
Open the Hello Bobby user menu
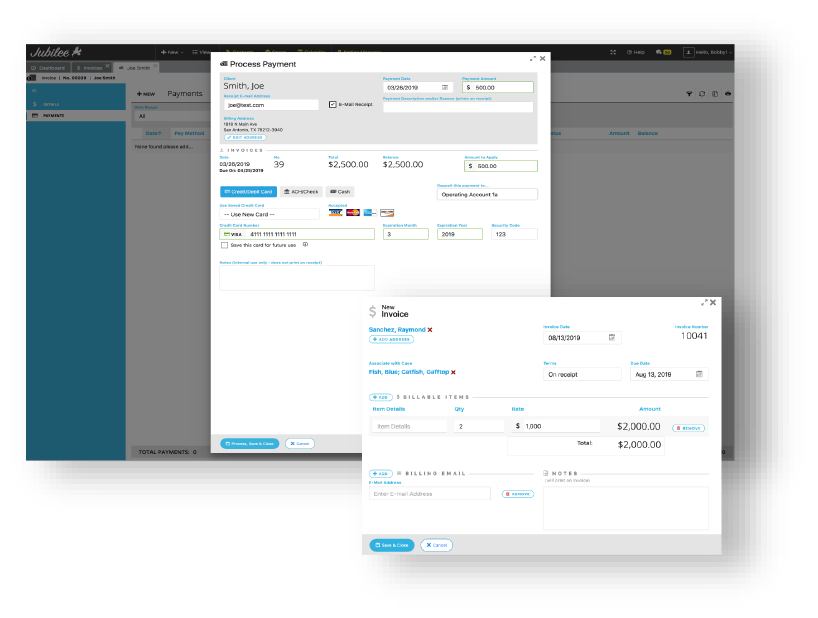pyautogui.click(x=707, y=52)
